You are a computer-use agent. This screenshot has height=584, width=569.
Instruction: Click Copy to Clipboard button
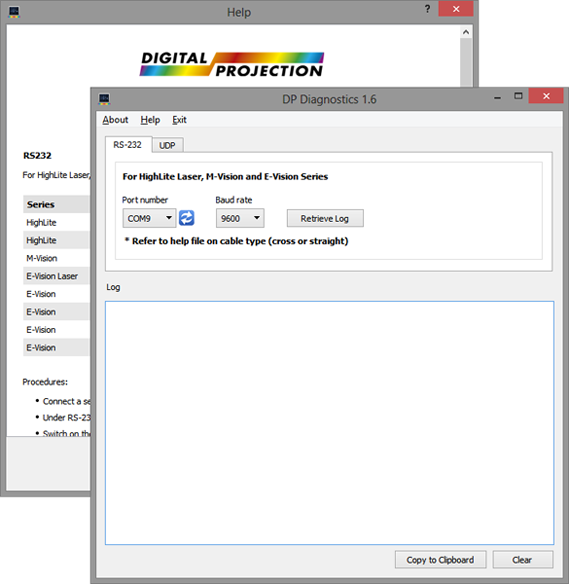click(441, 560)
